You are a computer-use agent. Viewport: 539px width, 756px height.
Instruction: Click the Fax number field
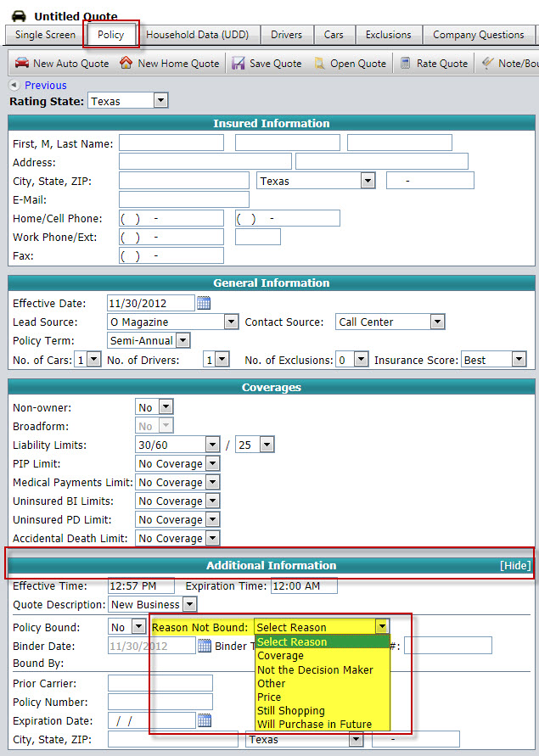(x=171, y=255)
